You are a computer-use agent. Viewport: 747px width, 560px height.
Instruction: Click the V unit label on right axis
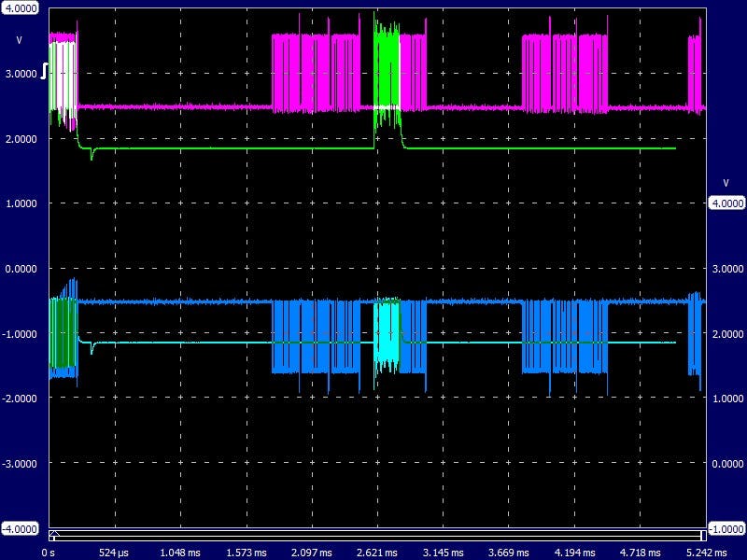726,182
